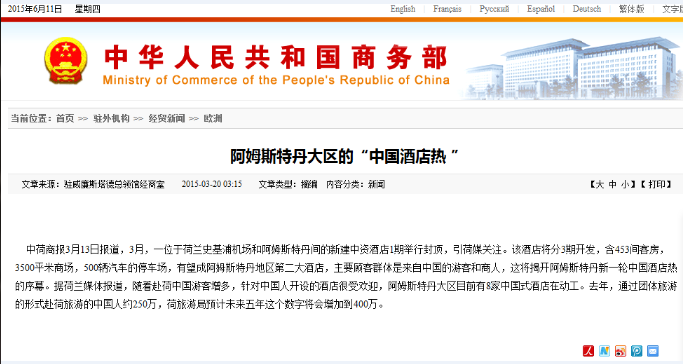The image size is (683, 364).
Task: Go to 首页 in breadcrumb
Action: point(65,118)
